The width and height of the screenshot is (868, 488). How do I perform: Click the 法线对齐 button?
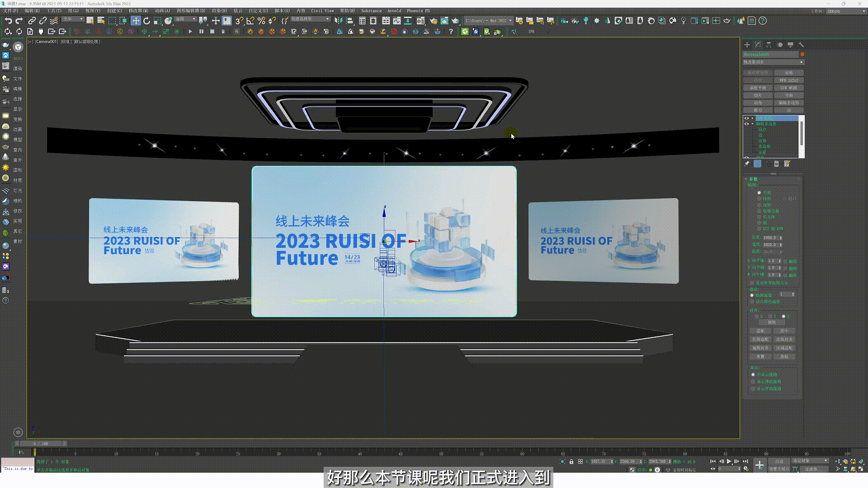tap(784, 339)
